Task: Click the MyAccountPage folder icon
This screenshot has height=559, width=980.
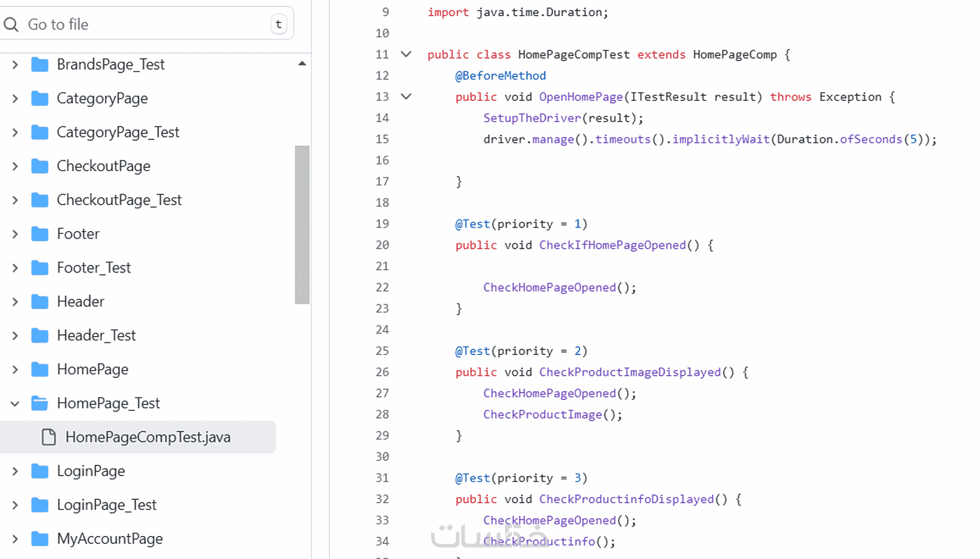Action: click(x=40, y=539)
